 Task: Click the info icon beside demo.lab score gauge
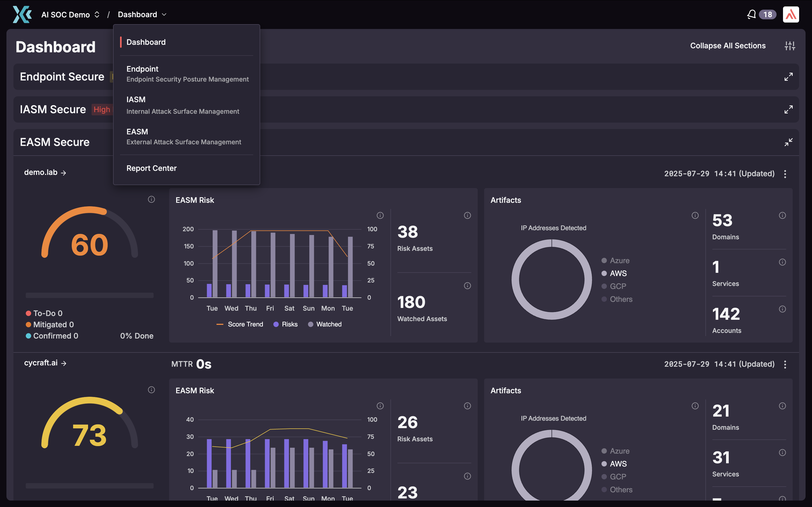(151, 199)
